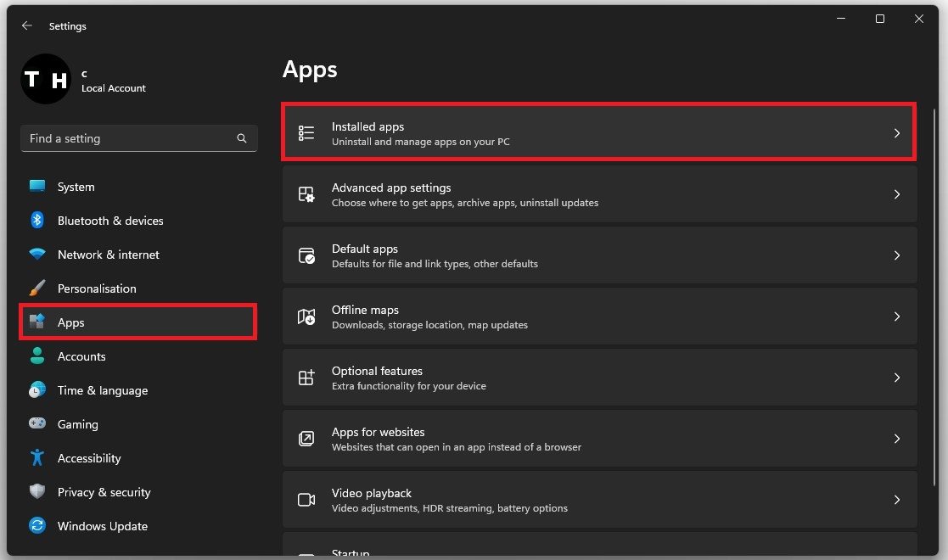Expand Installed apps using its chevron

click(896, 133)
